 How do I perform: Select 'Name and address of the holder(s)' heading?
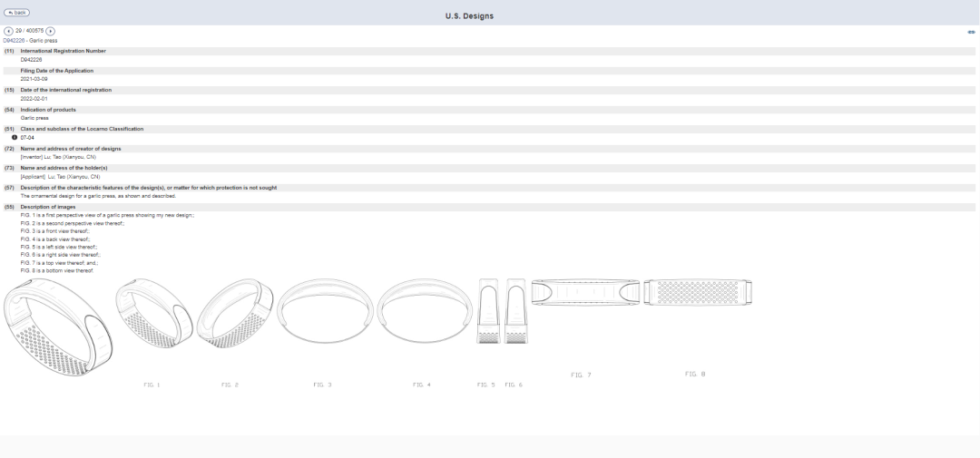pos(64,168)
